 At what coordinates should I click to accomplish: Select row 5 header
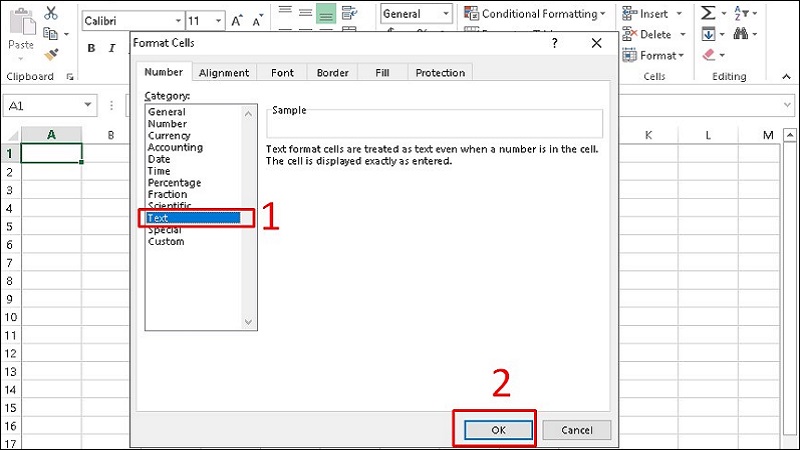pos(10,227)
